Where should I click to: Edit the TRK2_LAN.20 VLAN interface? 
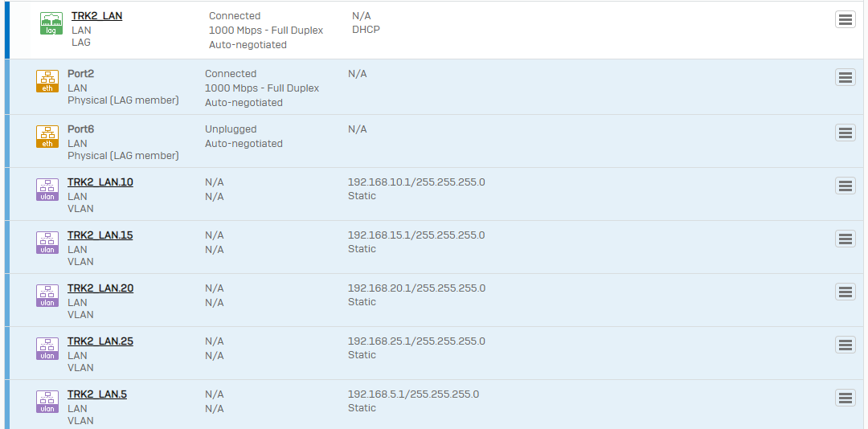click(x=100, y=288)
